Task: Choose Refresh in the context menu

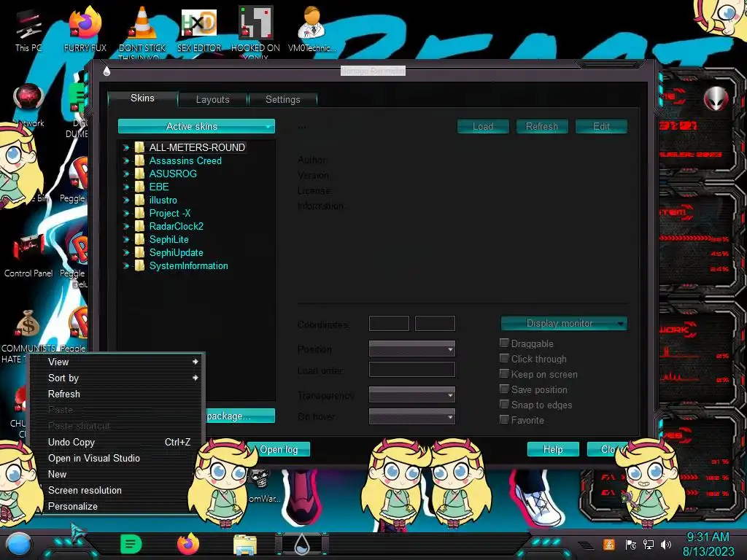Action: point(117,394)
